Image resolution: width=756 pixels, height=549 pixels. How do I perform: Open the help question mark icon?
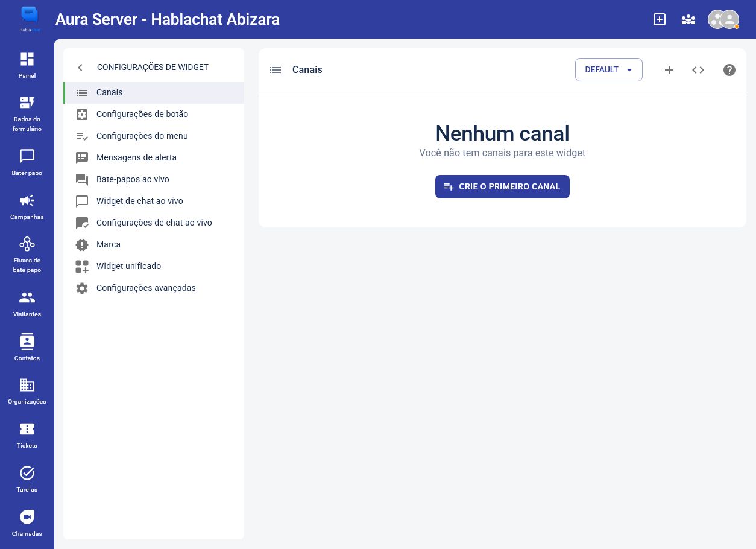[729, 70]
